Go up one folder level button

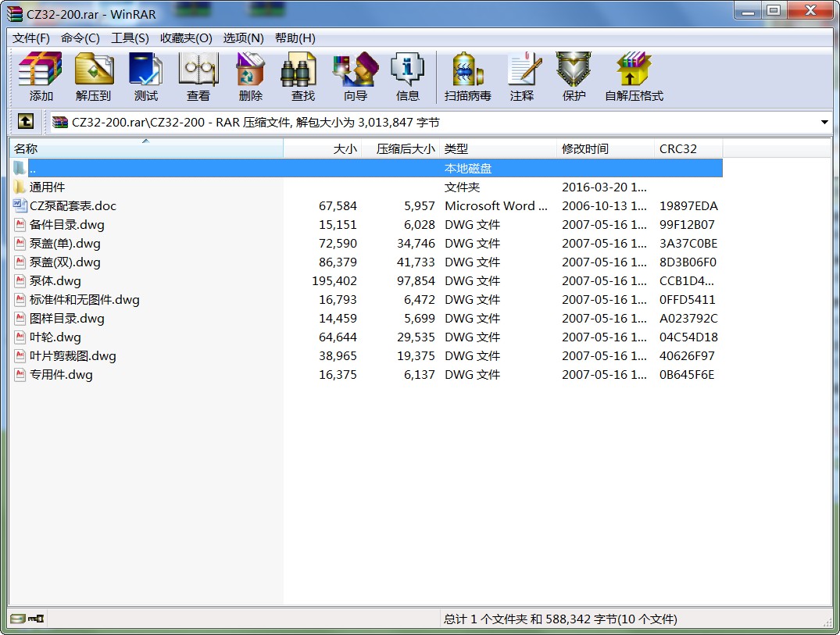25,122
